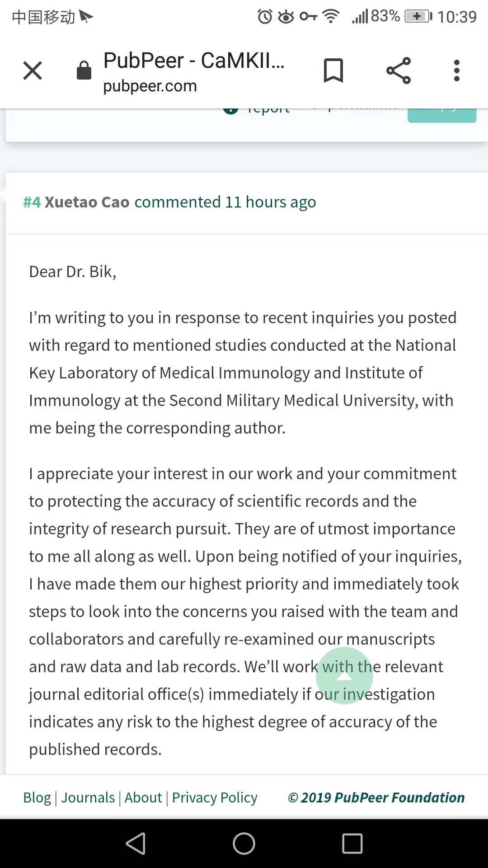Close the in-app browser tab

(33, 71)
